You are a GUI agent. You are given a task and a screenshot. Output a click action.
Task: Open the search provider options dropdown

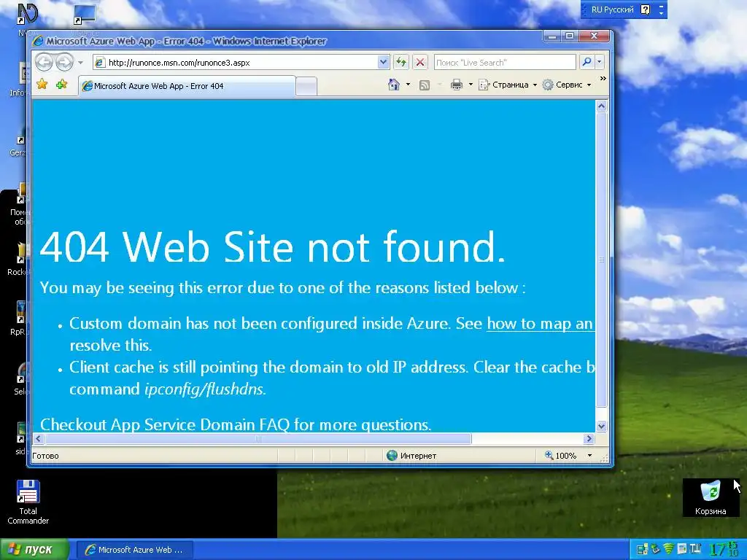pos(600,62)
